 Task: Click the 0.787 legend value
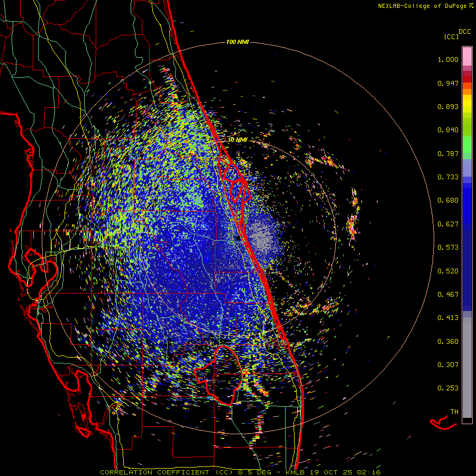pos(448,153)
